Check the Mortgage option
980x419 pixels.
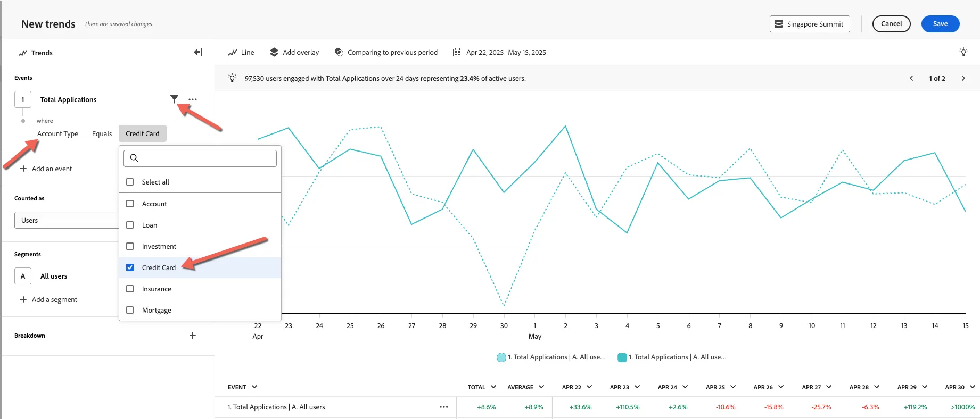pos(130,310)
